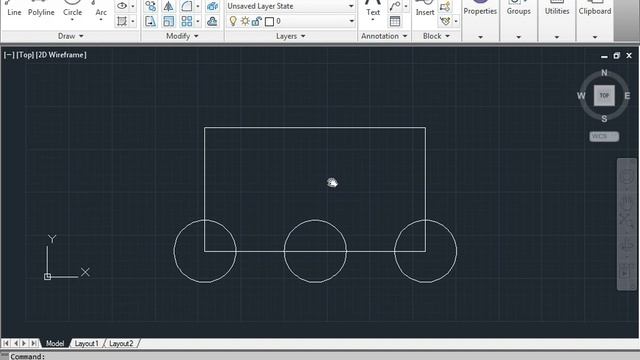This screenshot has width=640, height=360.
Task: Click the Copy objects icon in Modify
Action: tap(151, 6)
